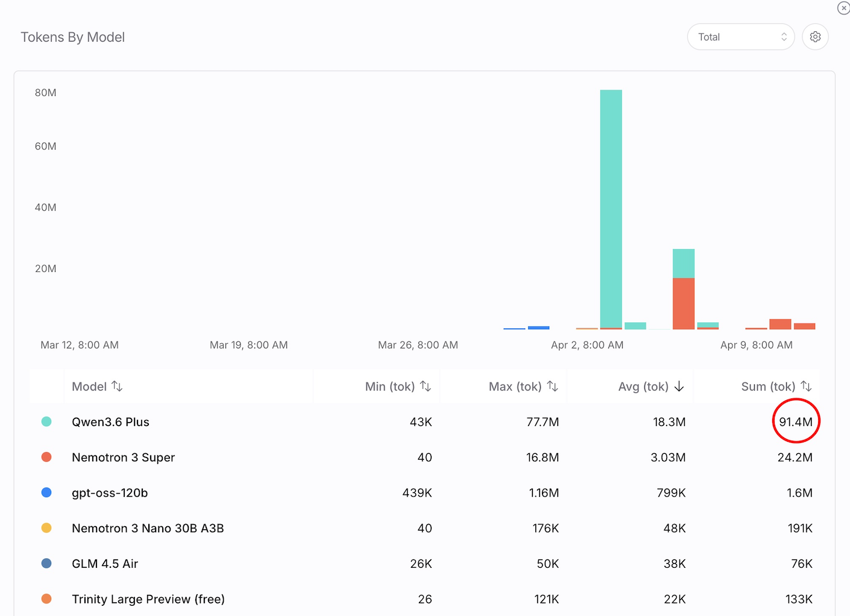850x616 pixels.
Task: Click the Model column header text
Action: 89,386
